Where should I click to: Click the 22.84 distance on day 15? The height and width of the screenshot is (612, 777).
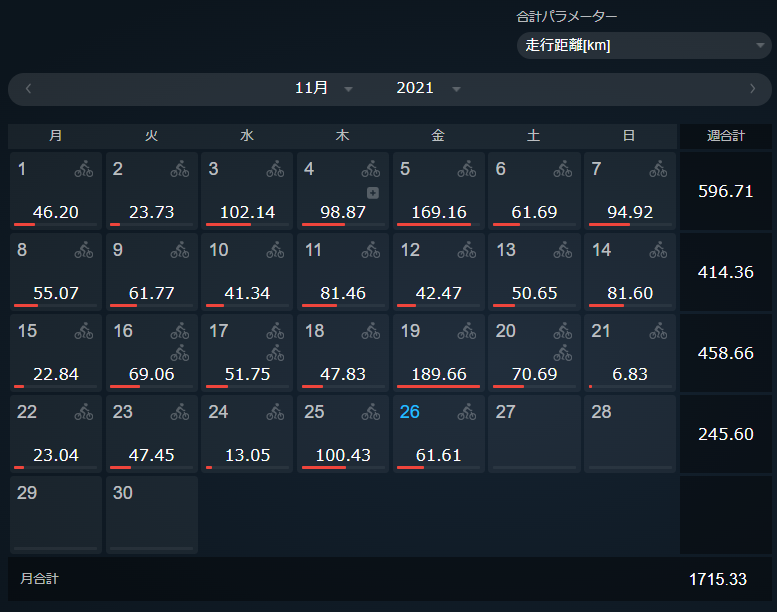point(56,375)
